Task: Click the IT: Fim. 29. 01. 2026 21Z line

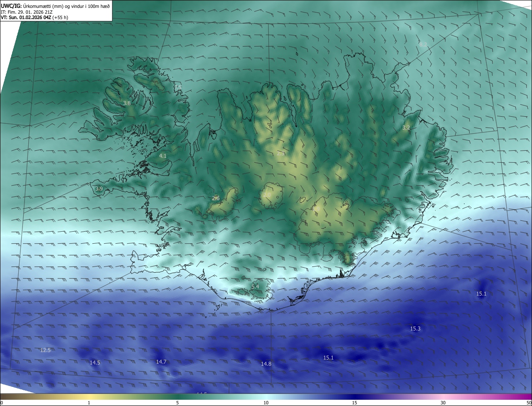Action: coord(27,12)
